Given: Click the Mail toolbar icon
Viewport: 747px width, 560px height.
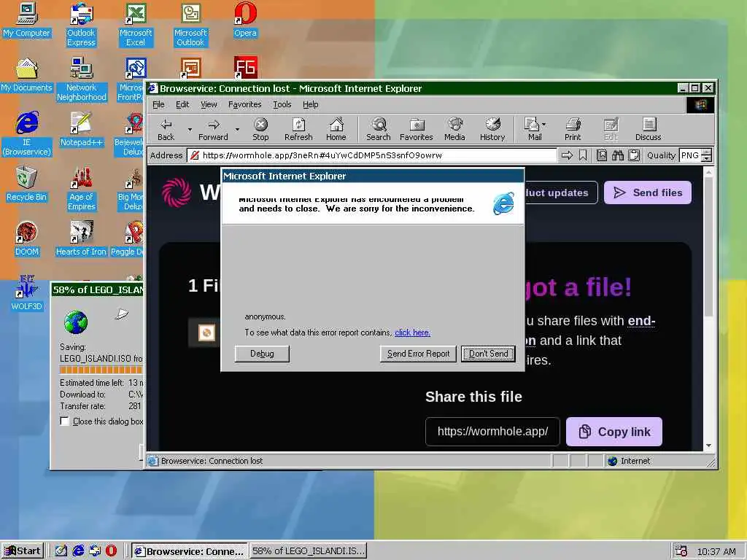Looking at the screenshot, I should pos(533,130).
